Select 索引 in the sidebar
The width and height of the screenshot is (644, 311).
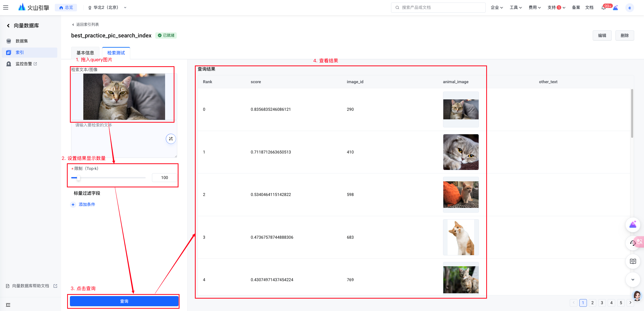pyautogui.click(x=30, y=53)
